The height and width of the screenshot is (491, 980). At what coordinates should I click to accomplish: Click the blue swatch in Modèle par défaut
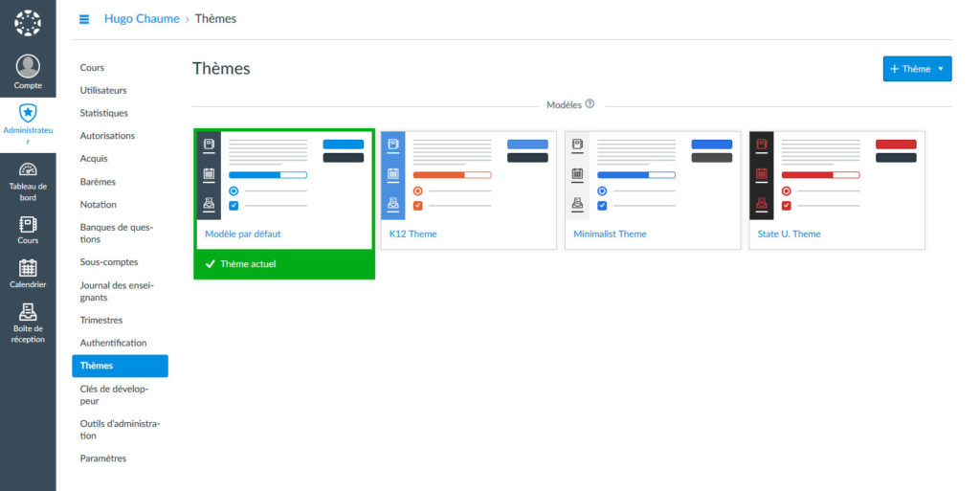click(343, 145)
